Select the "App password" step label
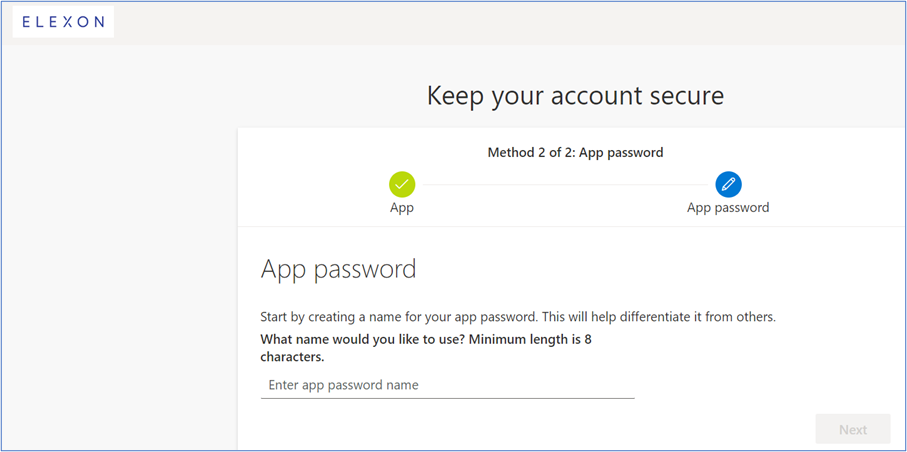Viewport: 907px width, 452px height. pyautogui.click(x=728, y=208)
